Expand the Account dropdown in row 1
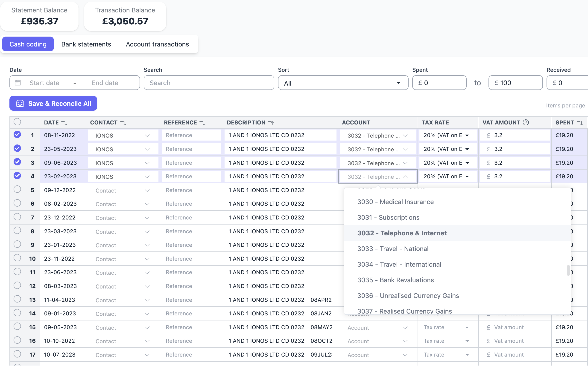This screenshot has width=588, height=369. (x=377, y=135)
